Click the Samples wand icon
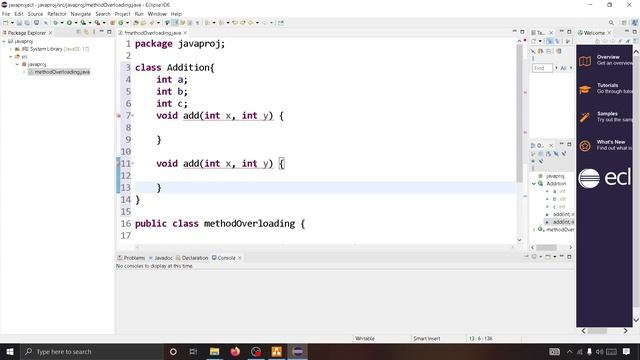The width and height of the screenshot is (640, 360). pos(585,118)
